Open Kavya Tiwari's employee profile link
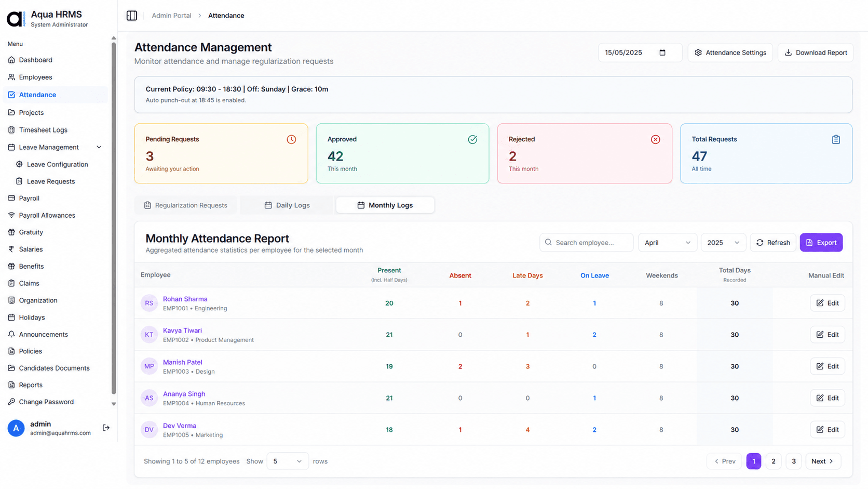This screenshot has height=489, width=868. 182,331
